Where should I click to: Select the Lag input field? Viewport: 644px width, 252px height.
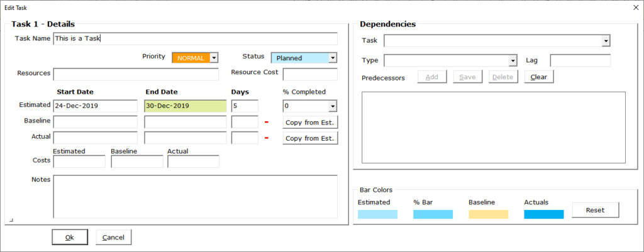[x=580, y=60]
